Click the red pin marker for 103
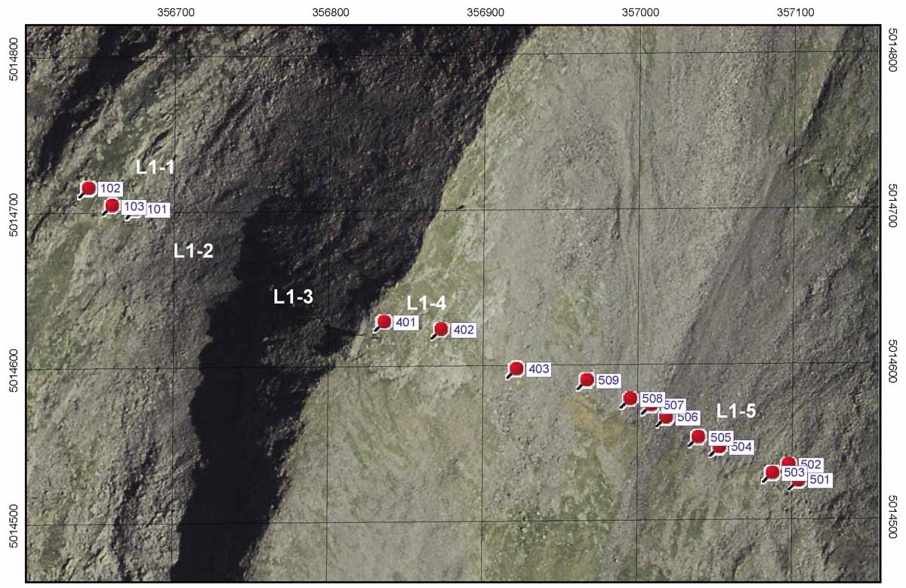Viewport: 906px width, 588px height. tap(112, 205)
